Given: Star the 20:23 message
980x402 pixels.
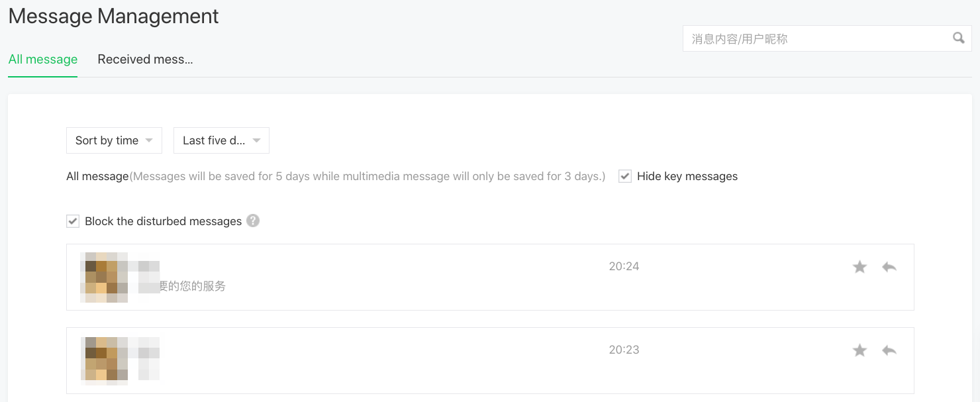Looking at the screenshot, I should pos(859,350).
